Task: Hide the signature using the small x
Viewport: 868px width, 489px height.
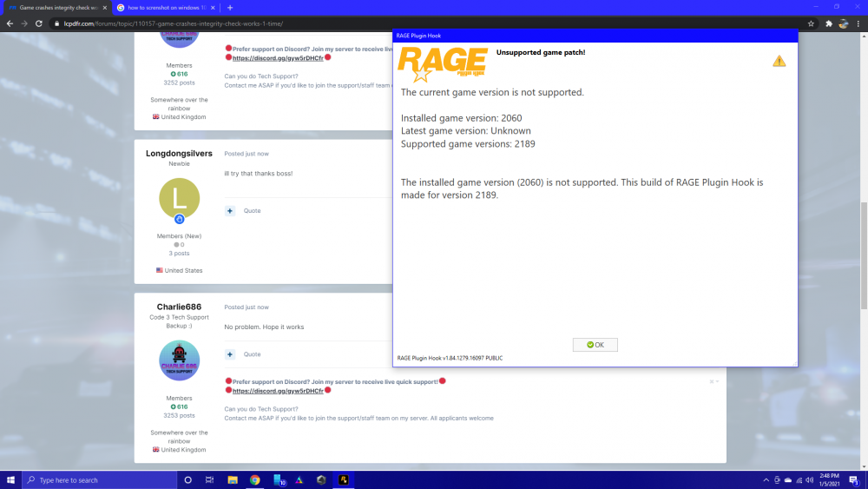Action: [x=712, y=381]
